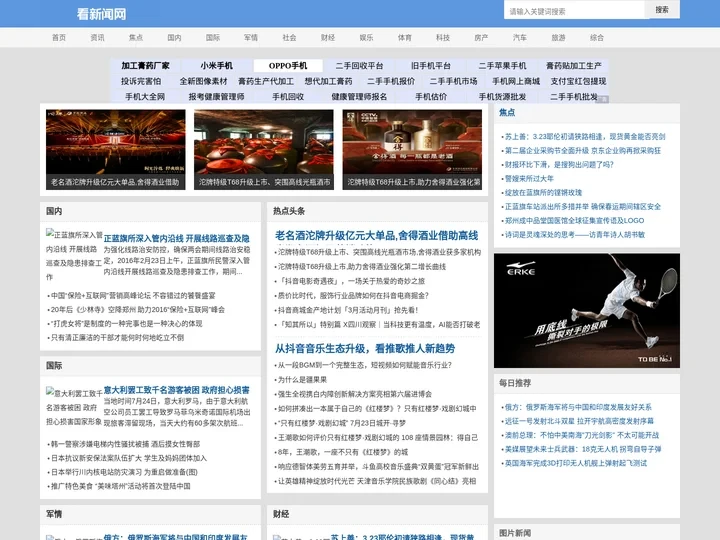720x540 pixels.
Task: Open the 财经 navigation item
Action: (x=328, y=38)
